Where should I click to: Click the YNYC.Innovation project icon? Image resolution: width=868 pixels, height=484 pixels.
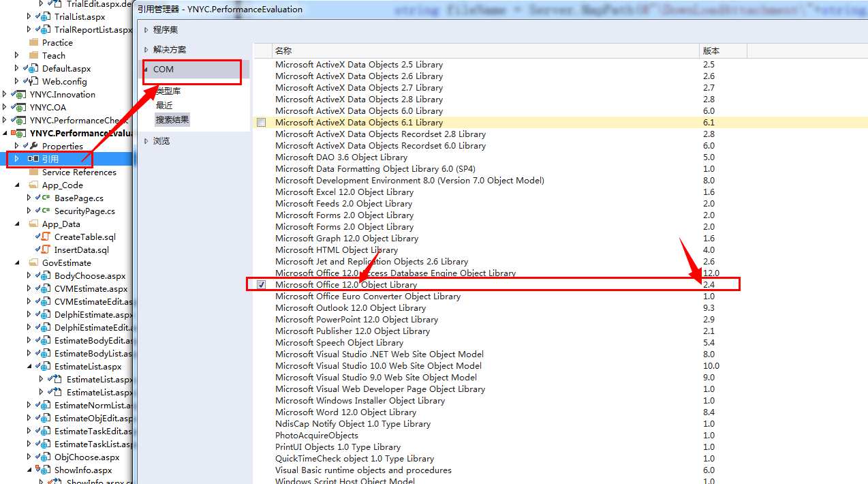point(21,94)
